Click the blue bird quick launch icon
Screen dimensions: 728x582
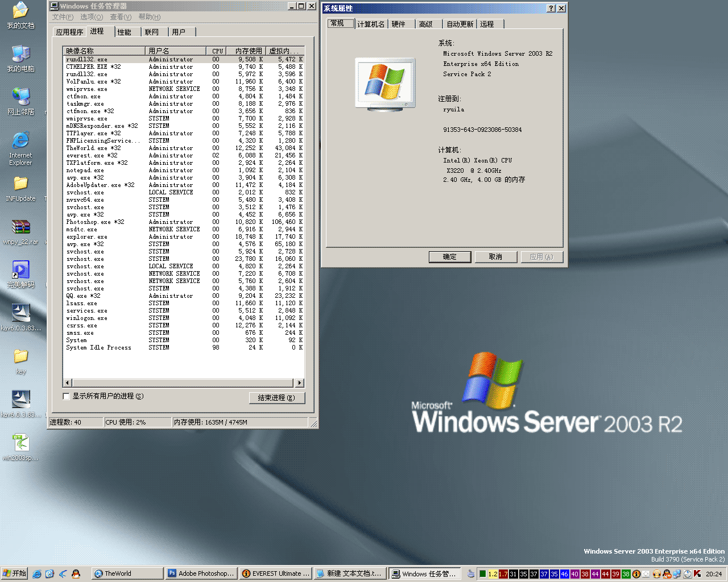[63, 574]
